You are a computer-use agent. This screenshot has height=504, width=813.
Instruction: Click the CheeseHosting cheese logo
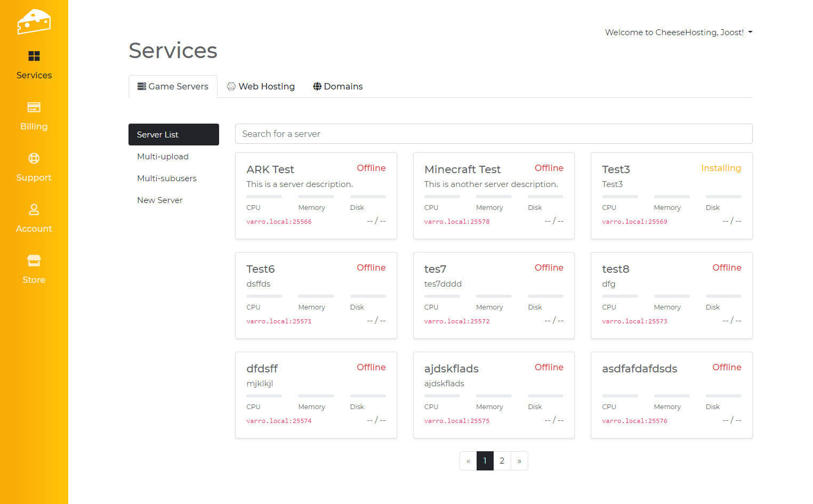tap(34, 22)
